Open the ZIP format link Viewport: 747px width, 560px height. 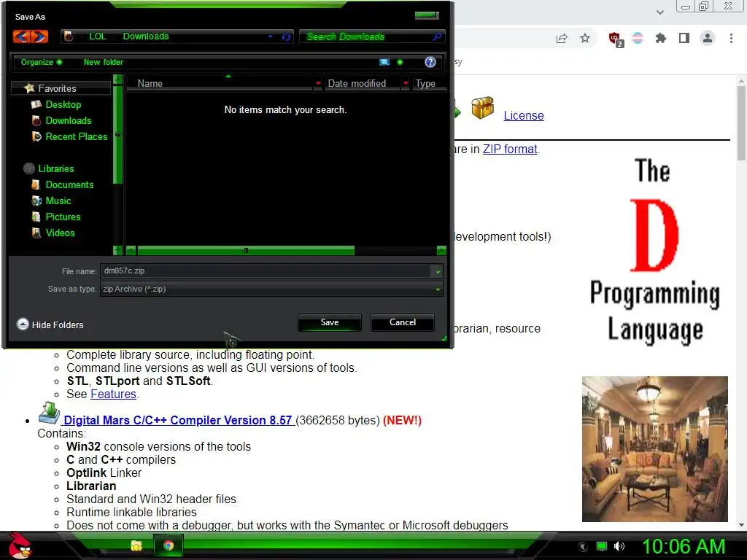click(x=510, y=149)
